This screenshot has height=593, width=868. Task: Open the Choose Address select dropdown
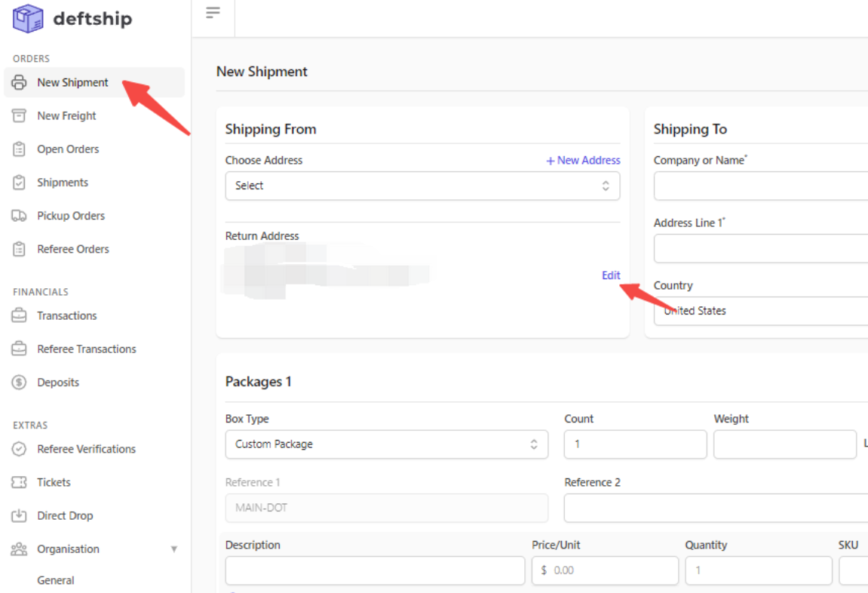point(422,186)
